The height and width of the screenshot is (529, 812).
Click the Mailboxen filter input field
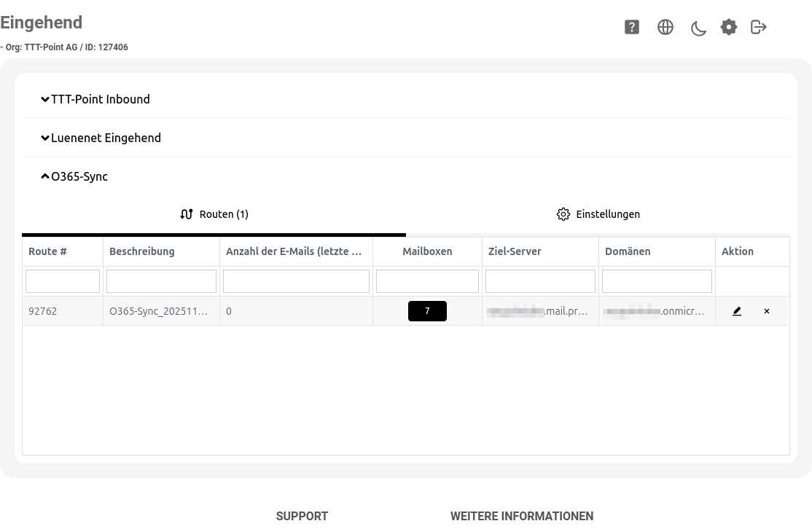tap(427, 281)
